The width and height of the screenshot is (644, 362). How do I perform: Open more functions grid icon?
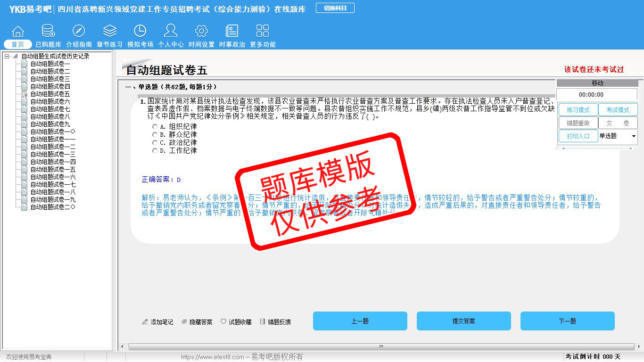click(x=263, y=31)
